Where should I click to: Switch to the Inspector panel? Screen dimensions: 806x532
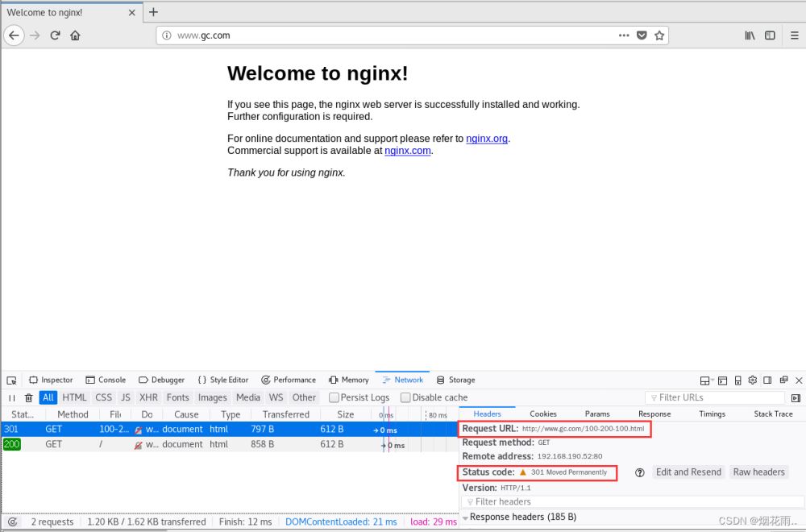(51, 380)
